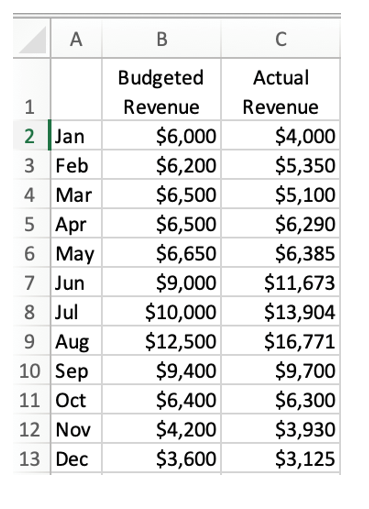The width and height of the screenshot is (369, 509).
Task: Select the May cell
Action: (x=76, y=253)
